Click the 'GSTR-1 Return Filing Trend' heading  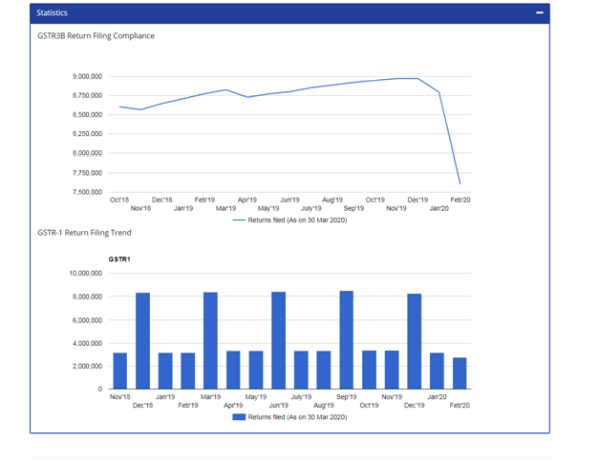pos(85,232)
